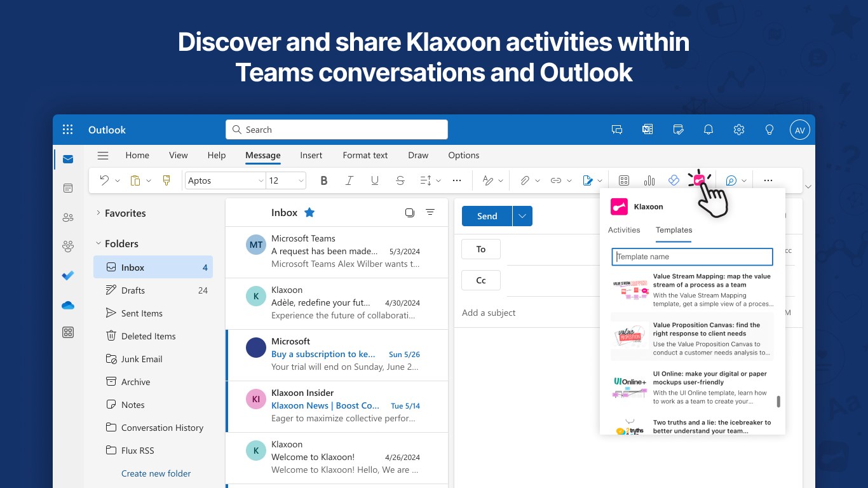The image size is (868, 488).
Task: Click the Attach file paperclip icon
Action: 524,180
